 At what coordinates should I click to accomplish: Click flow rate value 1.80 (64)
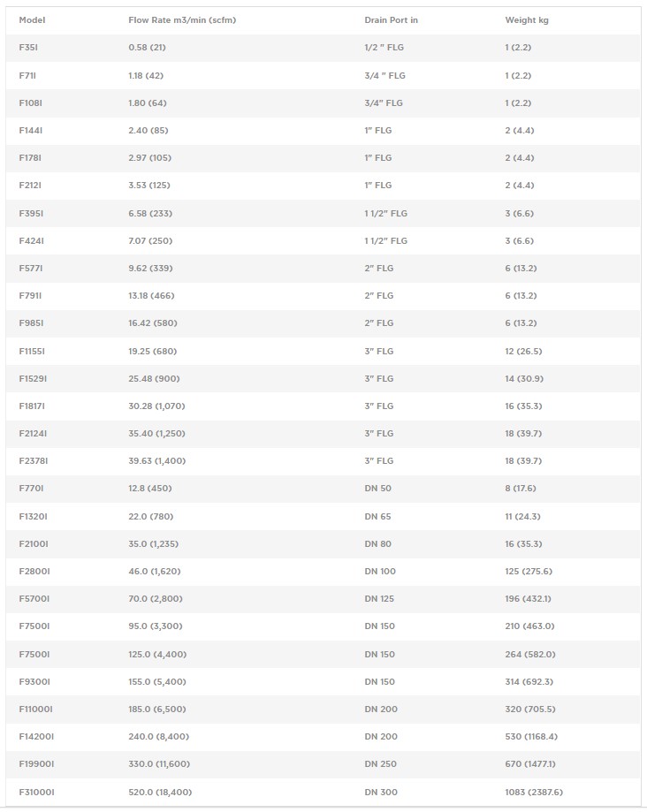148,103
